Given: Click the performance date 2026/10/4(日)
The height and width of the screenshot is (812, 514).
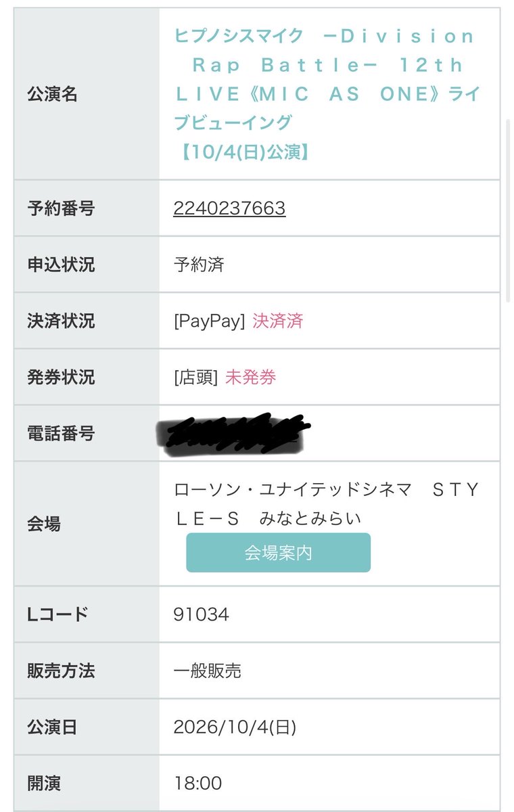Looking at the screenshot, I should 235,727.
